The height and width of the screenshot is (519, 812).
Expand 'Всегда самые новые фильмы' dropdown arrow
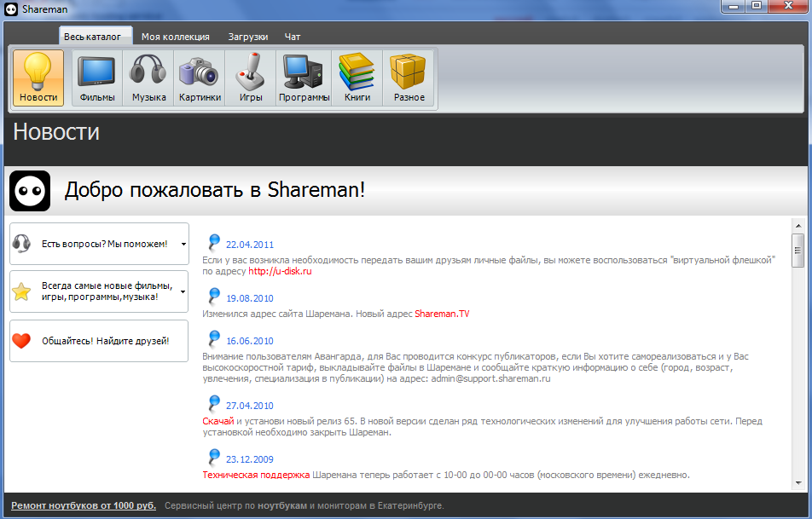183,291
